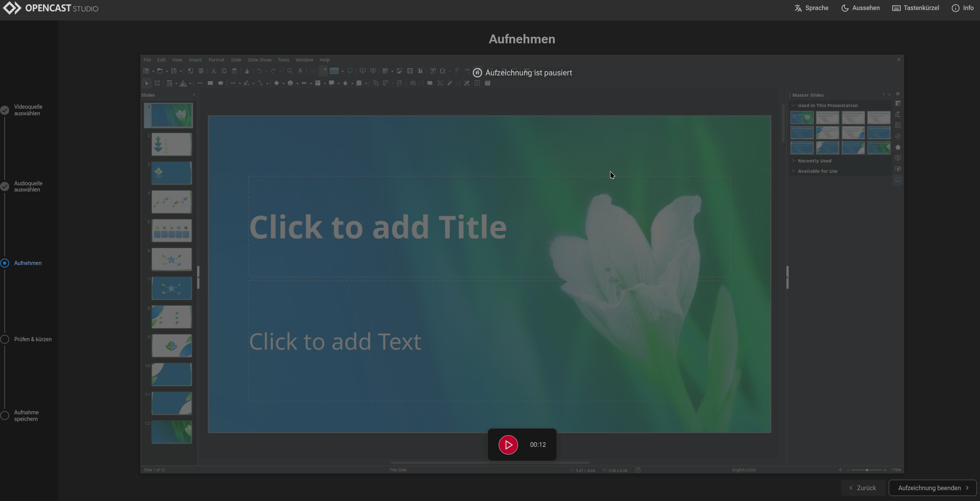Image resolution: width=980 pixels, height=501 pixels.
Task: Click the Print icon in toolbar
Action: pyautogui.click(x=201, y=71)
